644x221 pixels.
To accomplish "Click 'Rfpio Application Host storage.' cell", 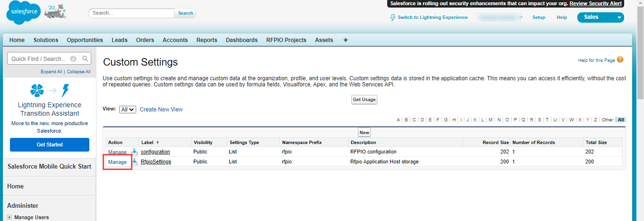I will pyautogui.click(x=385, y=161).
